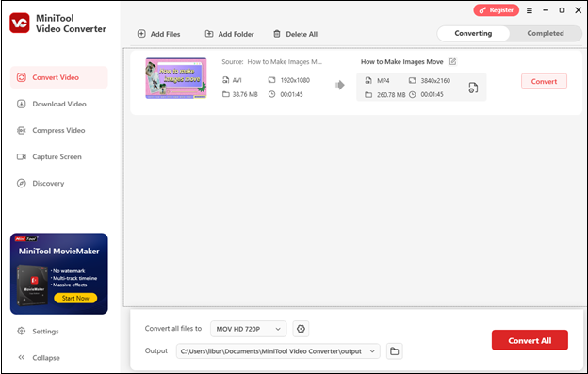Open the hamburger menu icon
This screenshot has height=374, width=588.
point(530,10)
